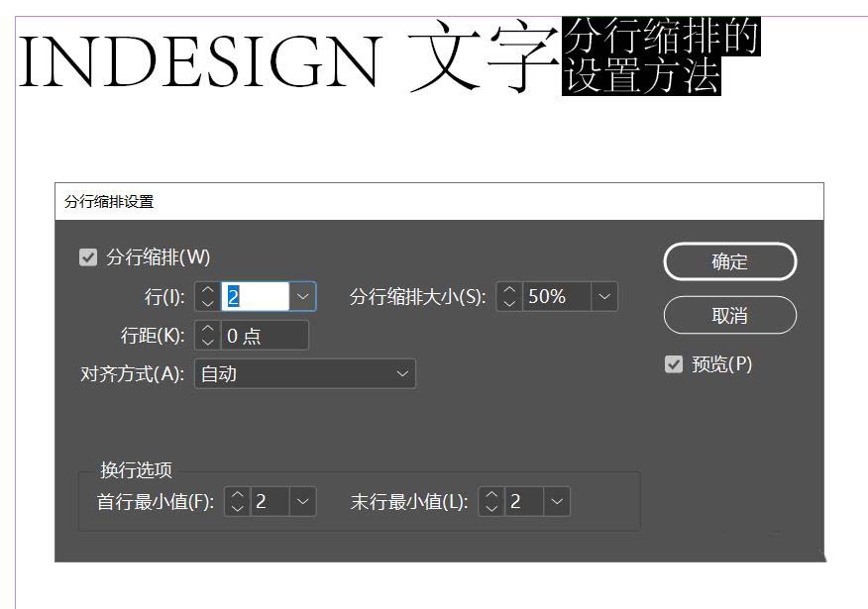Click the INDESIGN heading text in document
This screenshot has width=868, height=609.
(x=201, y=60)
